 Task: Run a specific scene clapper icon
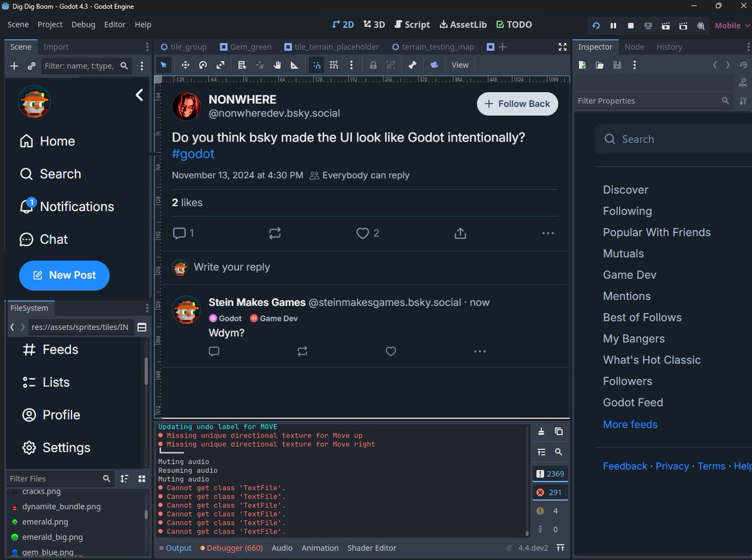(684, 26)
